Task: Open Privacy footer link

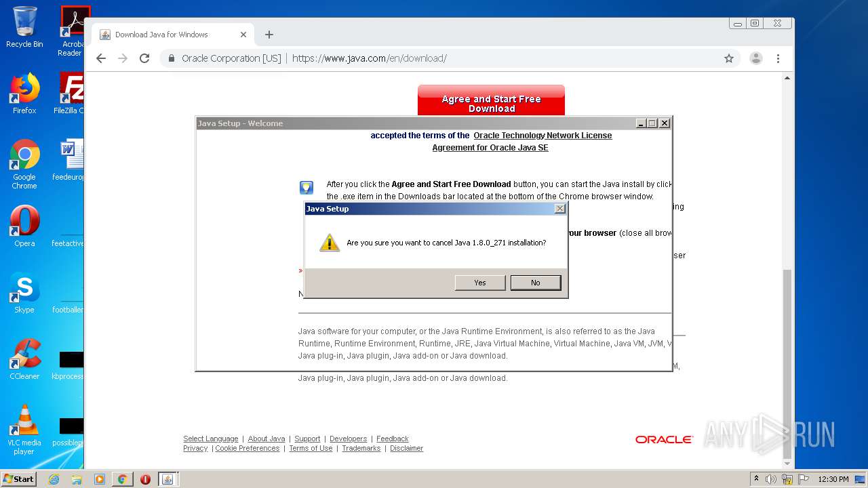Action: tap(195, 448)
